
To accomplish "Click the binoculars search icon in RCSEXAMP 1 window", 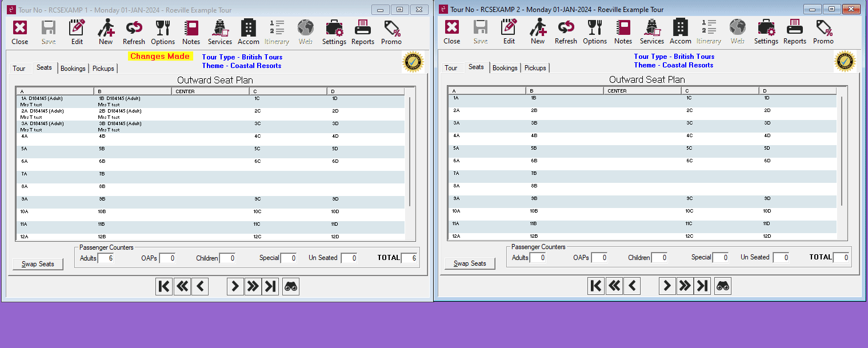I will [291, 287].
